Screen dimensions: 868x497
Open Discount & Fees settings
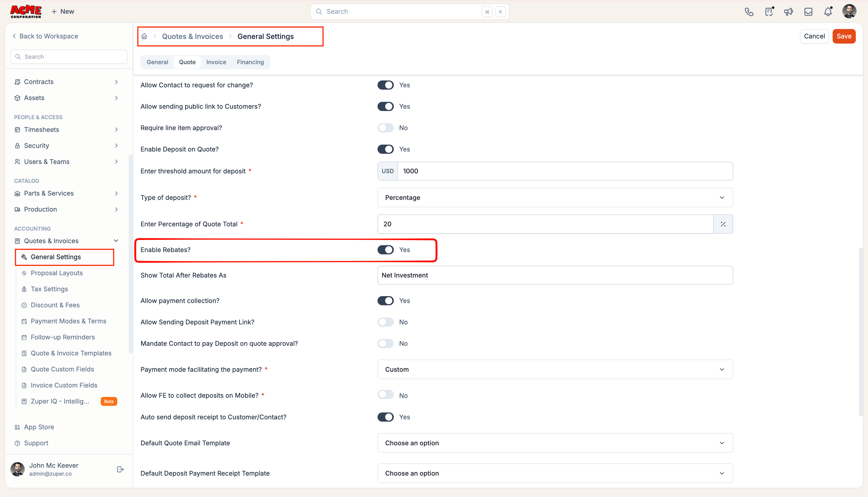[x=55, y=305]
